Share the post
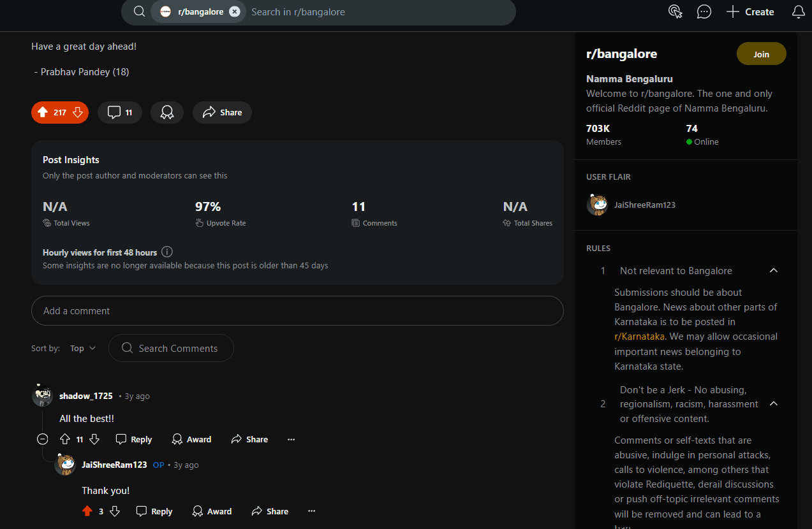 click(222, 112)
